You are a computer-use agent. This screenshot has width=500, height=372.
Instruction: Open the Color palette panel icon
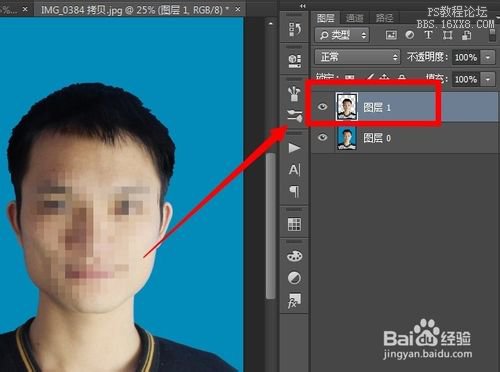click(x=295, y=256)
